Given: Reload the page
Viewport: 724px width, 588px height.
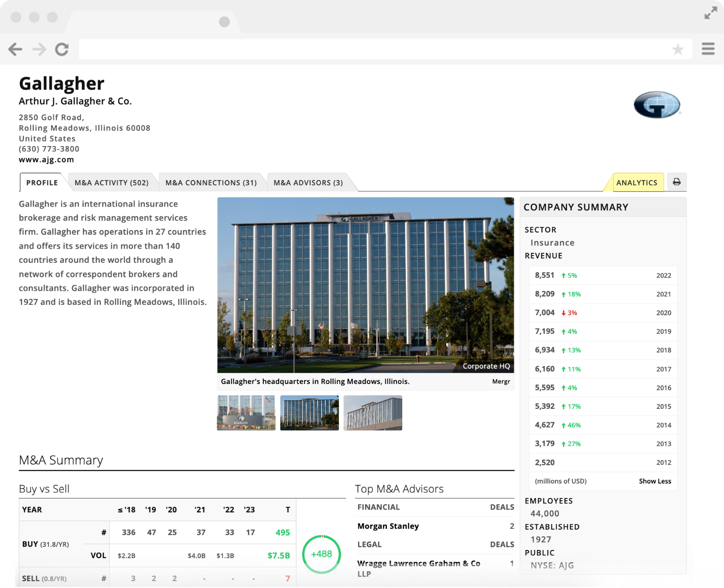Looking at the screenshot, I should tap(62, 49).
